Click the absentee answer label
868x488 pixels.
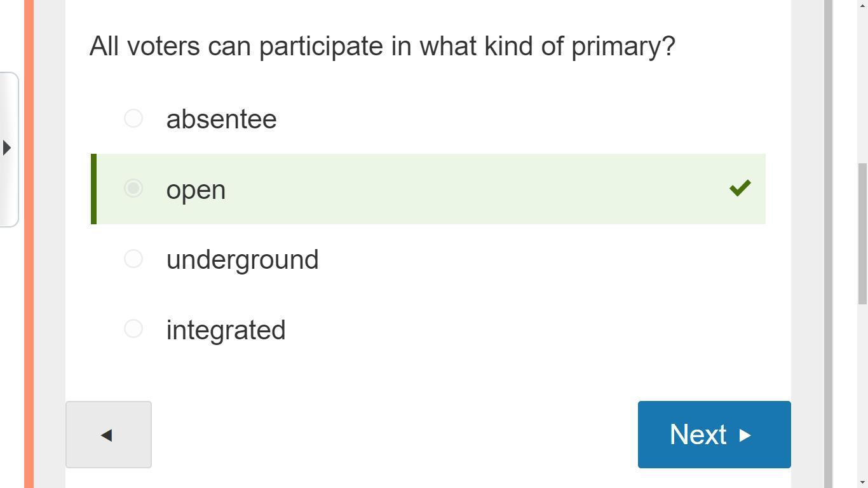click(221, 119)
